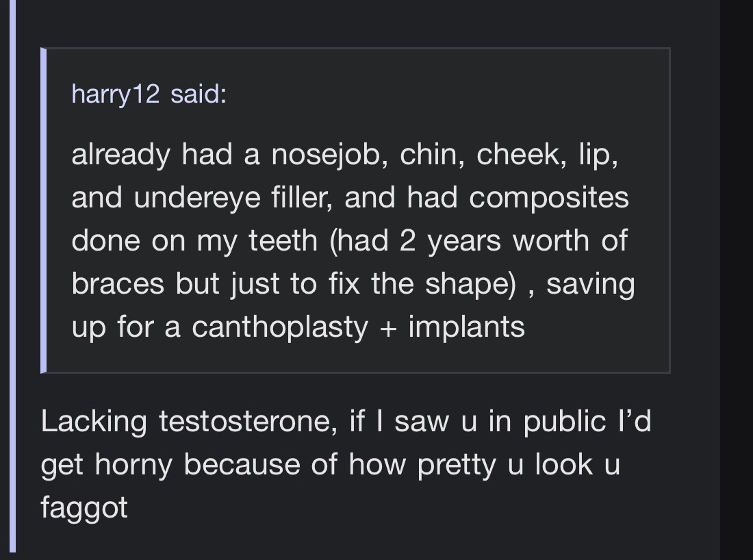753x560 pixels.
Task: Click the word "braces" in the quote
Action: pyautogui.click(x=118, y=283)
